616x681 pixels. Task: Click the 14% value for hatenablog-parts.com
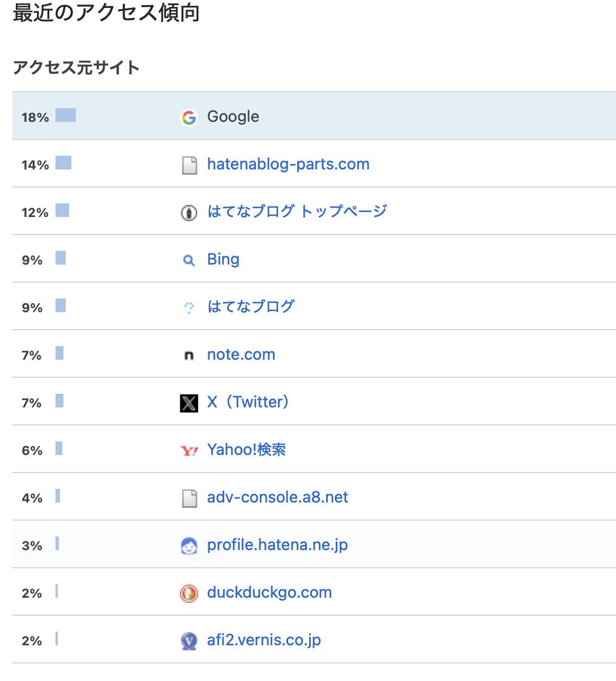(35, 165)
